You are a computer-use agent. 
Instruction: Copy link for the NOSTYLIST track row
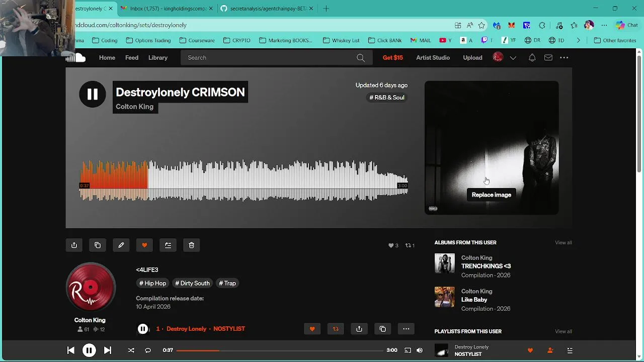pyautogui.click(x=383, y=329)
